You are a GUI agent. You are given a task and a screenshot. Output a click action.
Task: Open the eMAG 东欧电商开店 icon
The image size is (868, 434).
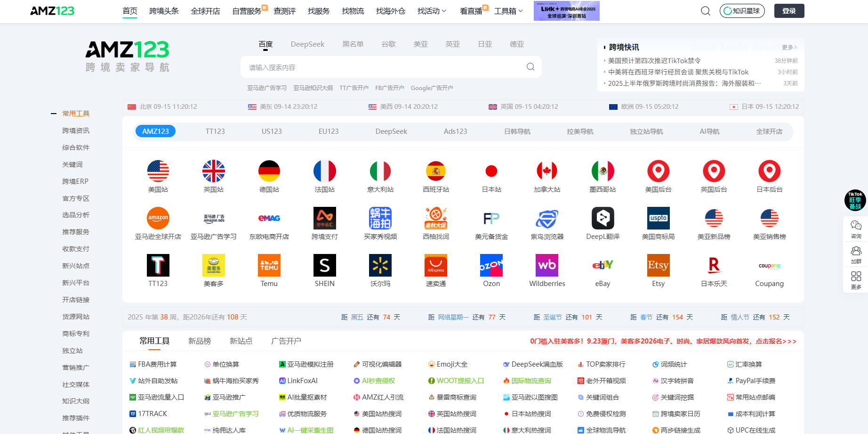(x=269, y=218)
